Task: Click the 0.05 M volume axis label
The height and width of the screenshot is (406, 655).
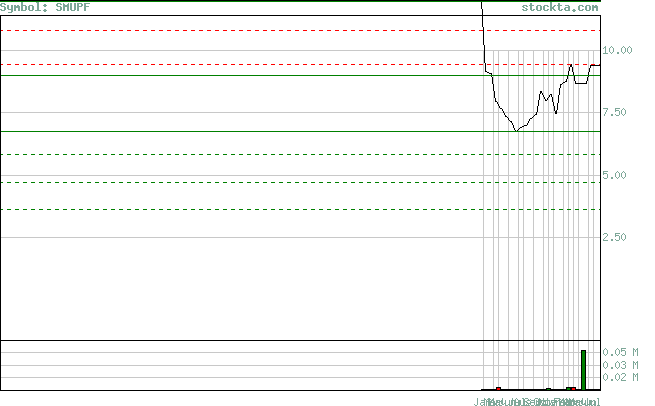Action: pos(620,352)
